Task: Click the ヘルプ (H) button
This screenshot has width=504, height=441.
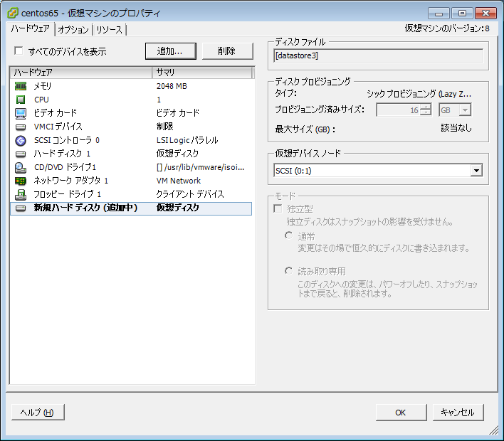Action: pyautogui.click(x=38, y=412)
